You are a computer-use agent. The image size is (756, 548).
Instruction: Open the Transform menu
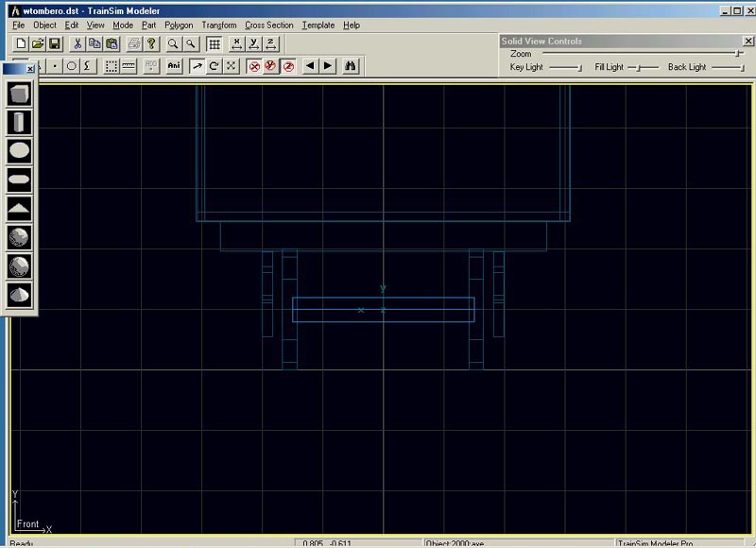click(218, 26)
